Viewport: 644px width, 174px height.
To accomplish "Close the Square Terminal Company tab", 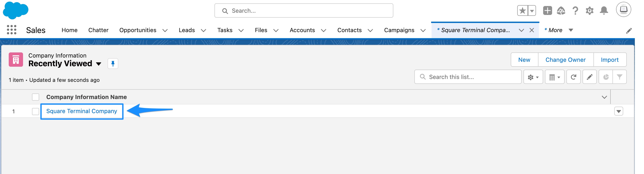I will point(532,30).
